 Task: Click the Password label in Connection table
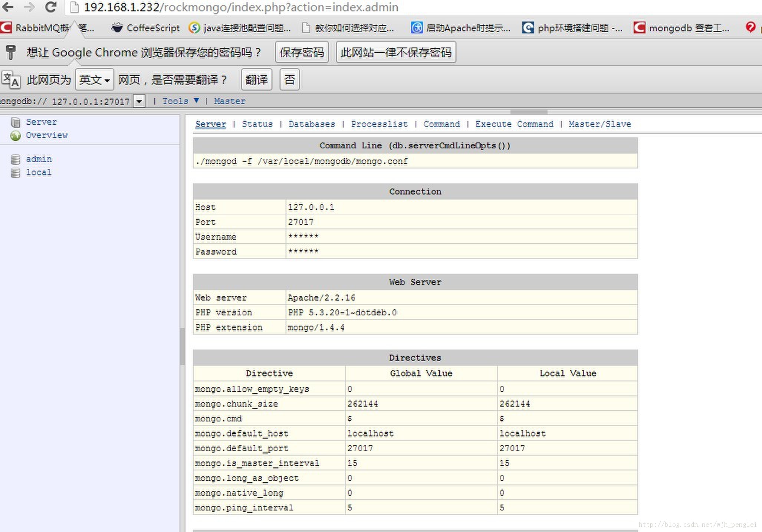pyautogui.click(x=216, y=252)
